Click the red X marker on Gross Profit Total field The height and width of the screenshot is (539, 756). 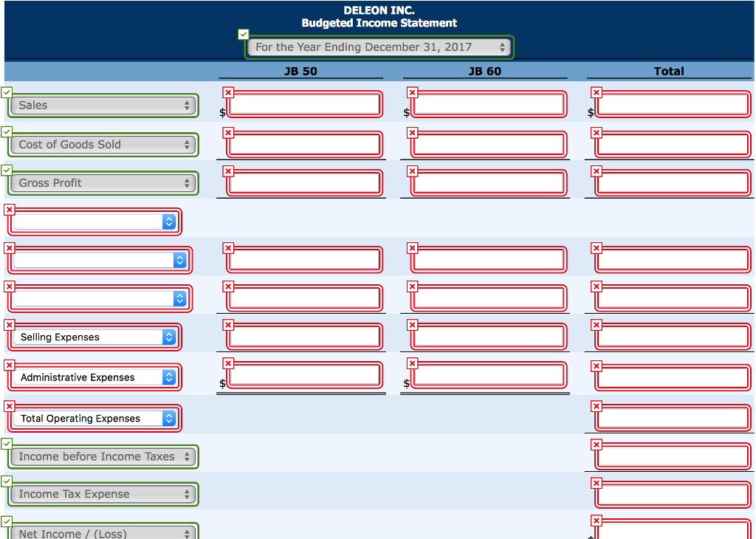click(x=597, y=171)
